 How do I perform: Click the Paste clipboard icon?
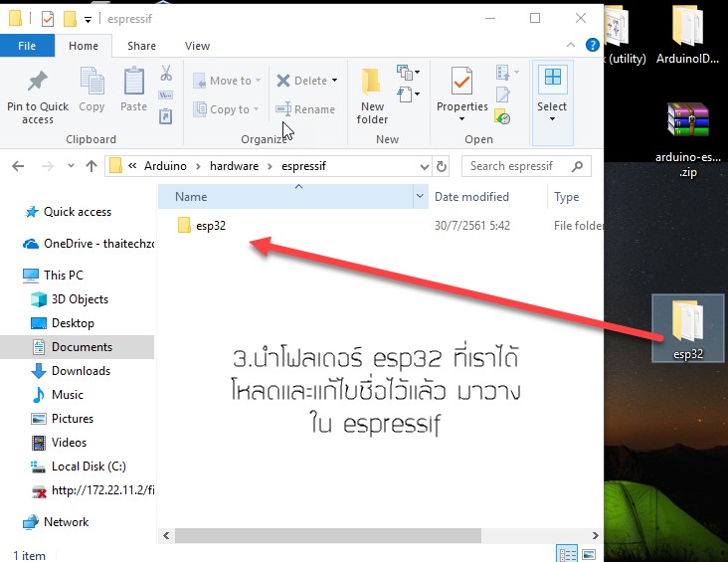[x=133, y=81]
